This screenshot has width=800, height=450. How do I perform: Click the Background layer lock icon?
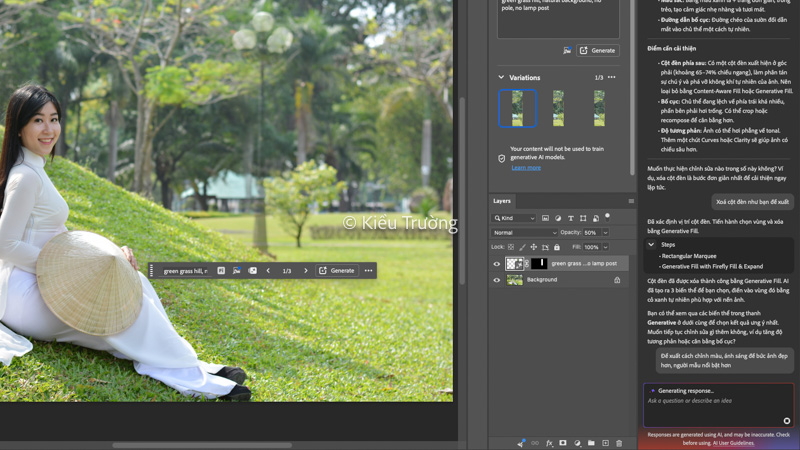coord(617,280)
